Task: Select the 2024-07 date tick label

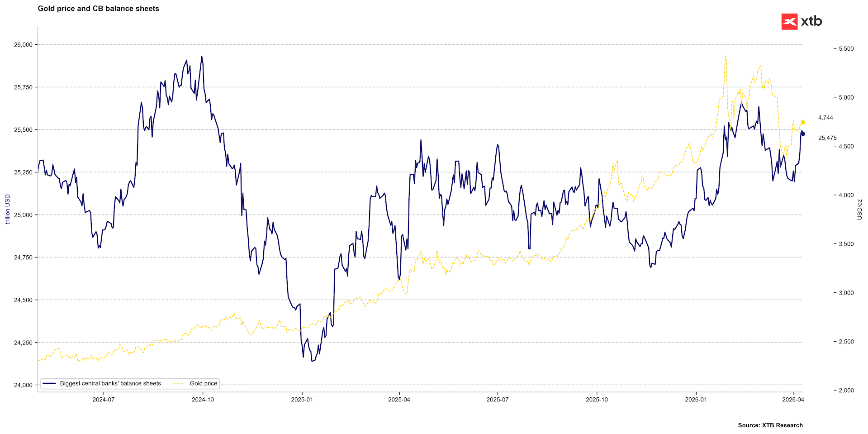Action: (104, 400)
